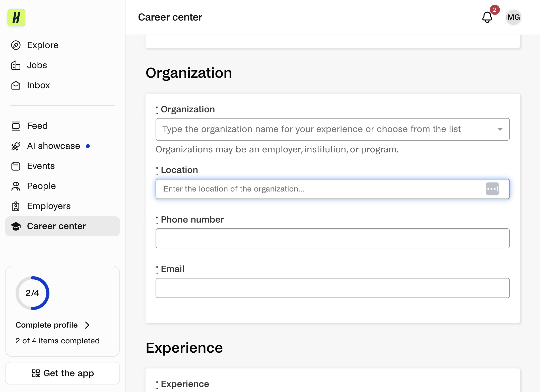Click the Career center graduation cap icon
Image resolution: width=540 pixels, height=392 pixels.
click(16, 226)
